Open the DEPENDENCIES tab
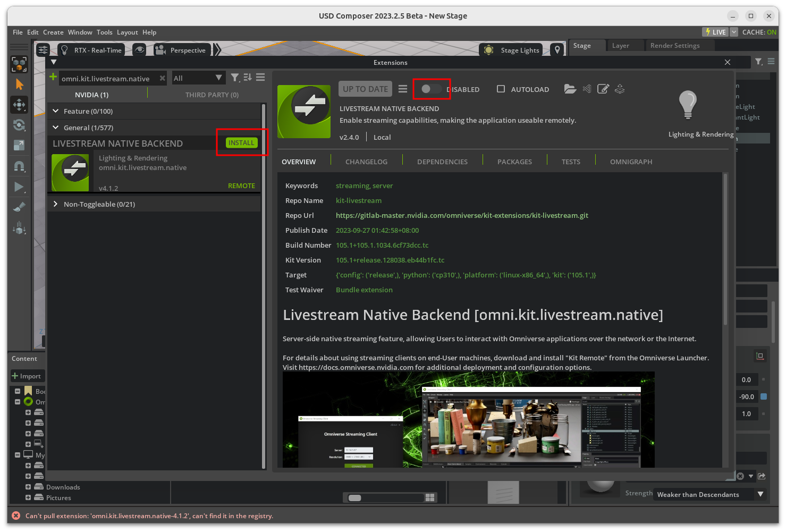 click(x=442, y=162)
